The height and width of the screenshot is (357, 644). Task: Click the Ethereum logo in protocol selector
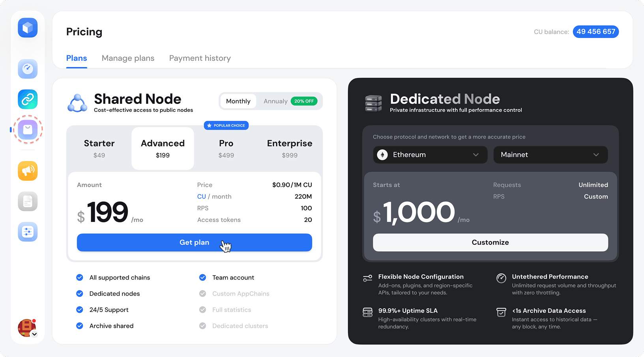point(382,155)
